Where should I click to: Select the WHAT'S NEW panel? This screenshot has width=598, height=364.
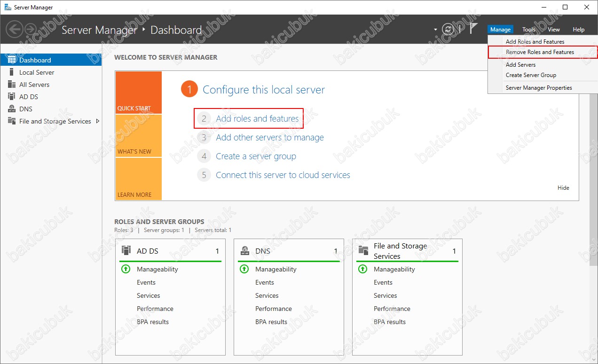[x=138, y=136]
